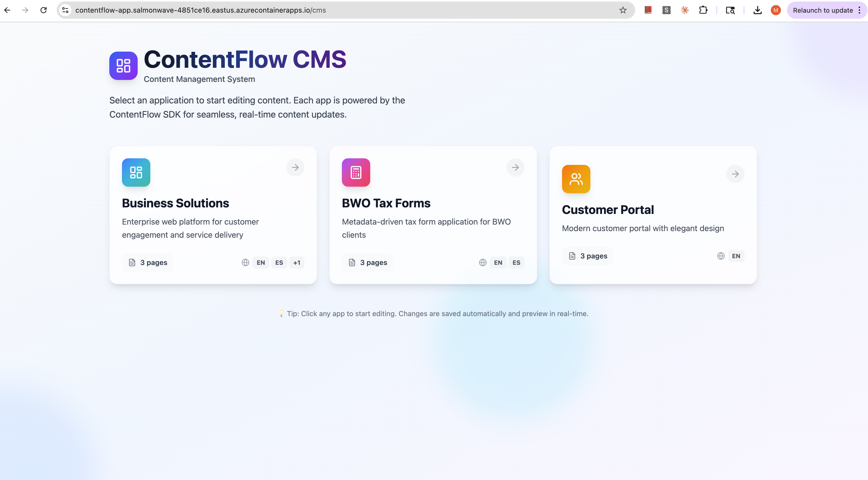Click the Business Solutions description text
868x480 pixels.
tap(190, 228)
